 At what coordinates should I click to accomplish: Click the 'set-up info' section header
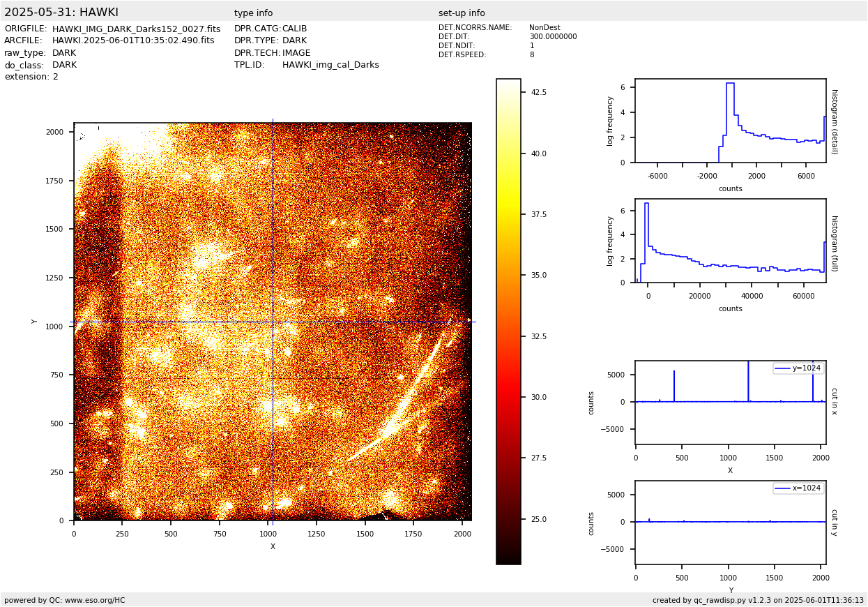(462, 13)
